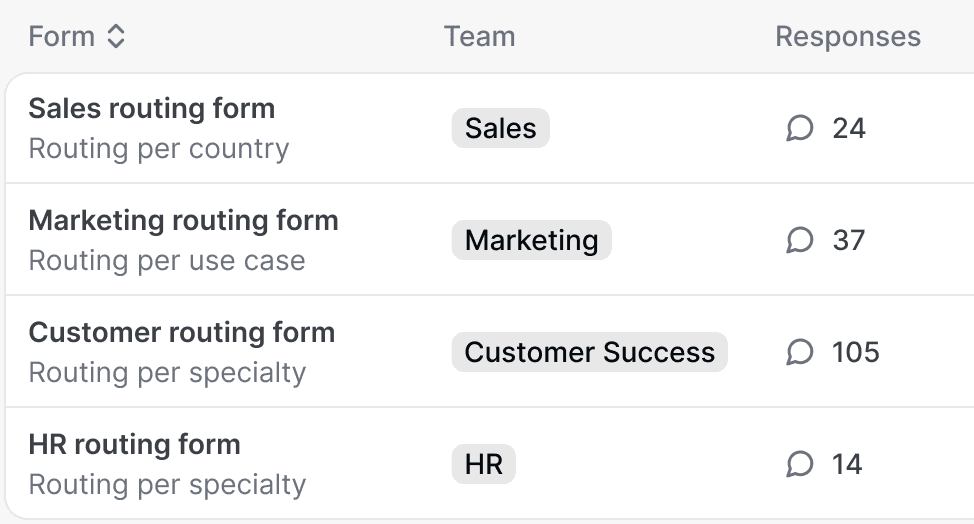Open Customer routing form
Image resolution: width=974 pixels, height=524 pixels.
181,332
